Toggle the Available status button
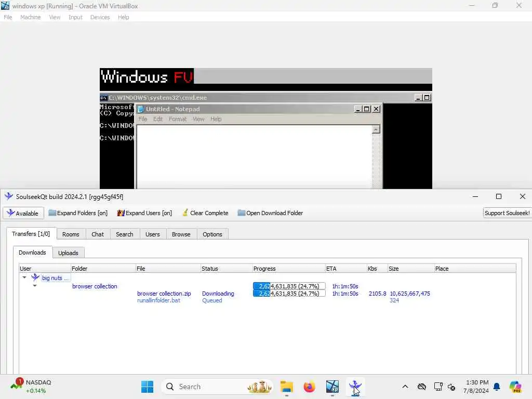Viewport: 532px width, 399px height. pyautogui.click(x=23, y=213)
